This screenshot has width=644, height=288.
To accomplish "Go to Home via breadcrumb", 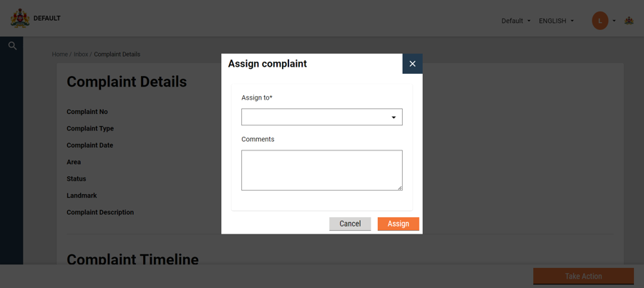I will [x=59, y=54].
